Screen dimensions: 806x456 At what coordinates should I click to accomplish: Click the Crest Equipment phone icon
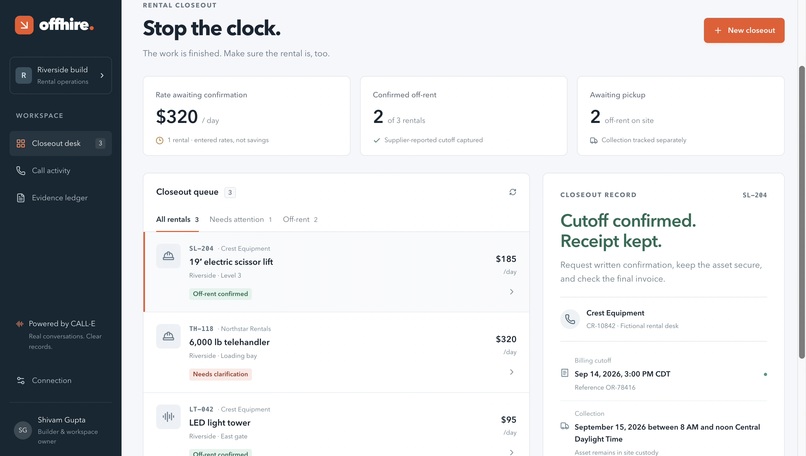coord(570,319)
